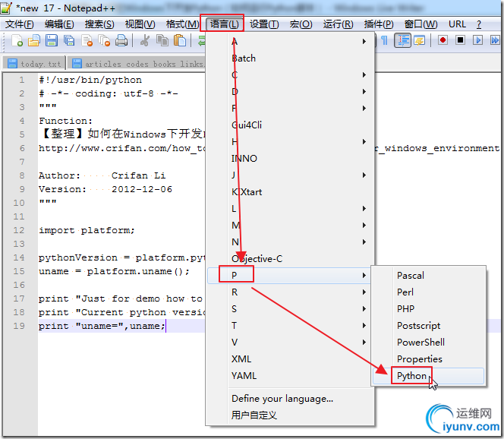Choose Define your language... option
The height and width of the screenshot is (439, 504).
(x=290, y=399)
